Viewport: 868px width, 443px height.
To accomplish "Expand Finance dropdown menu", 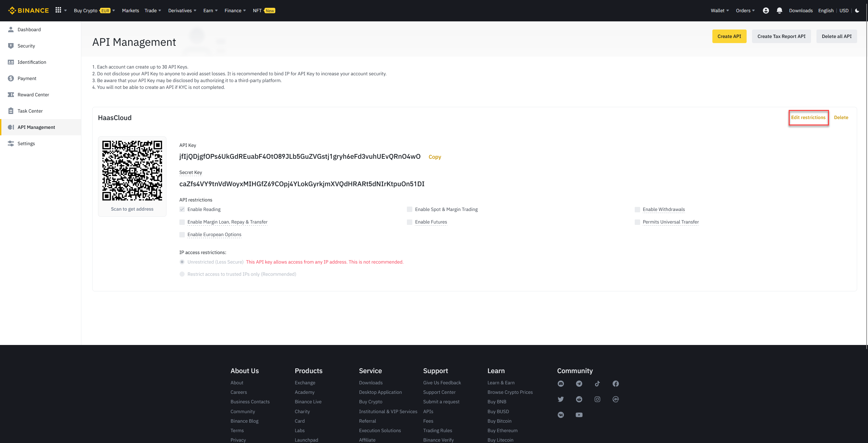I will [x=235, y=11].
